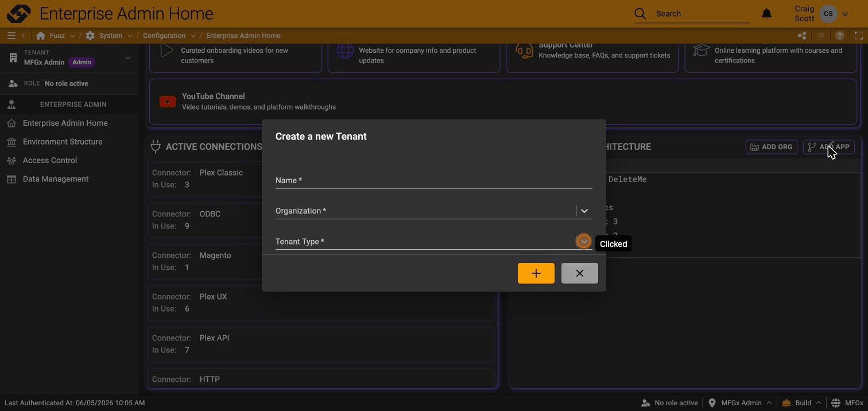This screenshot has height=411, width=868.
Task: Click the Support Center headset icon
Action: click(524, 51)
